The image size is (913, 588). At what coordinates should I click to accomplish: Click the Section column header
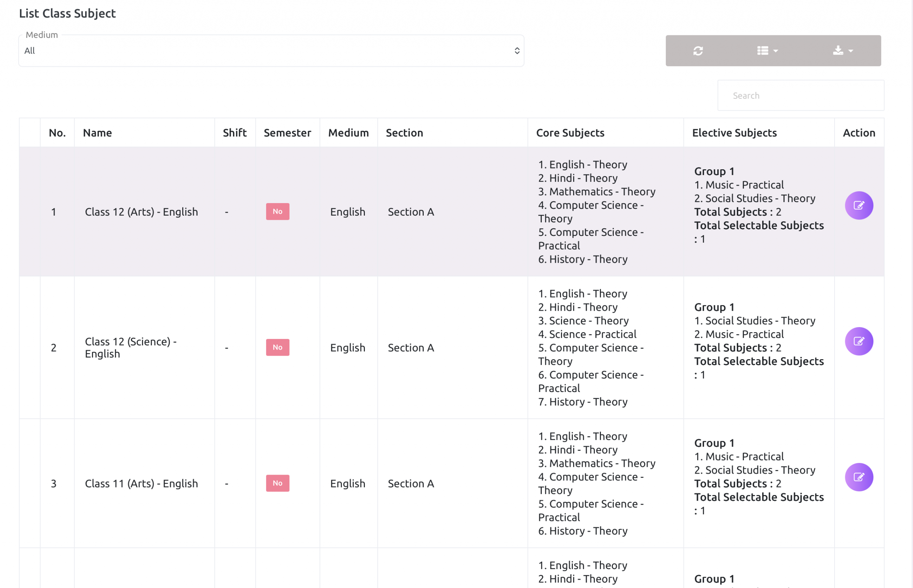(x=404, y=133)
